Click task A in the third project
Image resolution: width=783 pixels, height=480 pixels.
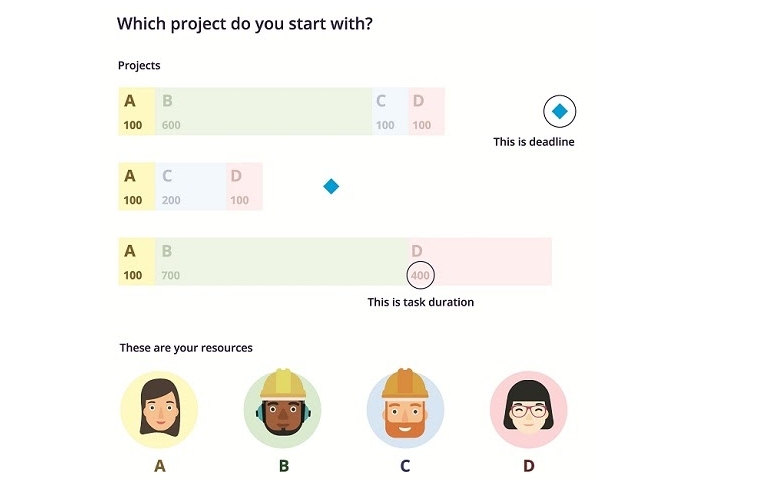tap(136, 261)
